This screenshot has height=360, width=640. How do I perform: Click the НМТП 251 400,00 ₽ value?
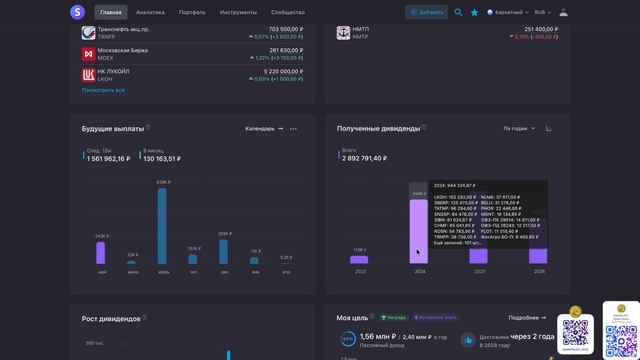(541, 29)
